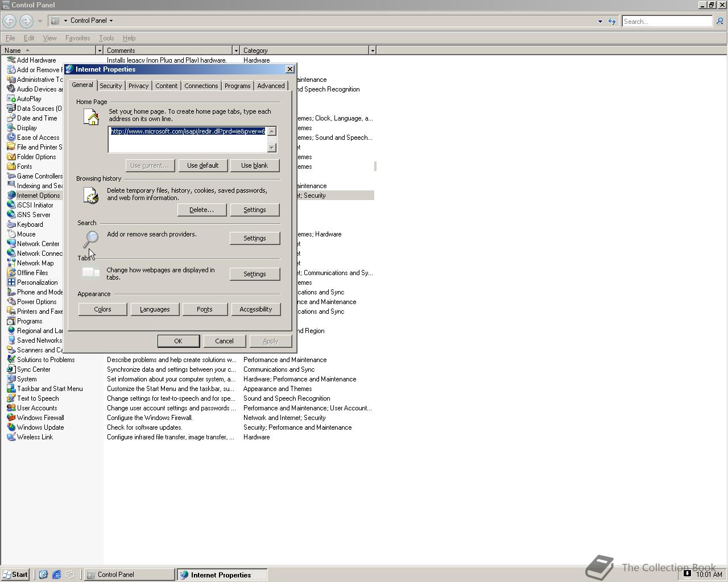Select the iSCSI Initiator icon
The height and width of the screenshot is (582, 728).
pyautogui.click(x=11, y=205)
